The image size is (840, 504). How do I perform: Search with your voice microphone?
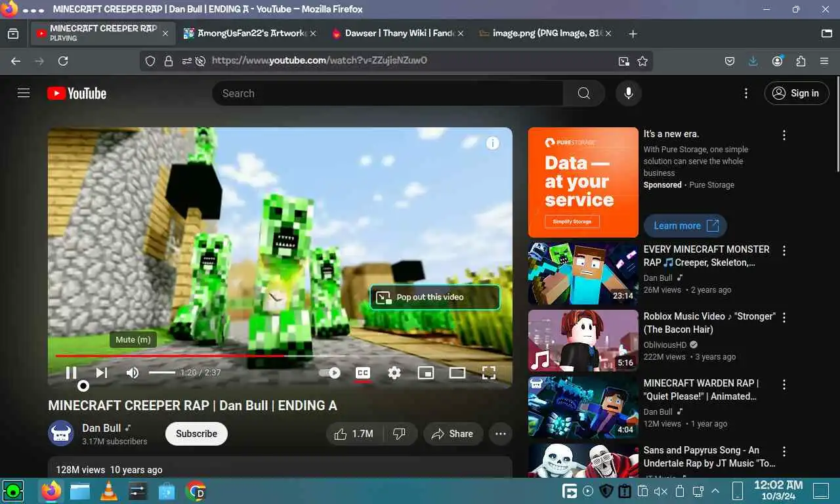pyautogui.click(x=629, y=93)
